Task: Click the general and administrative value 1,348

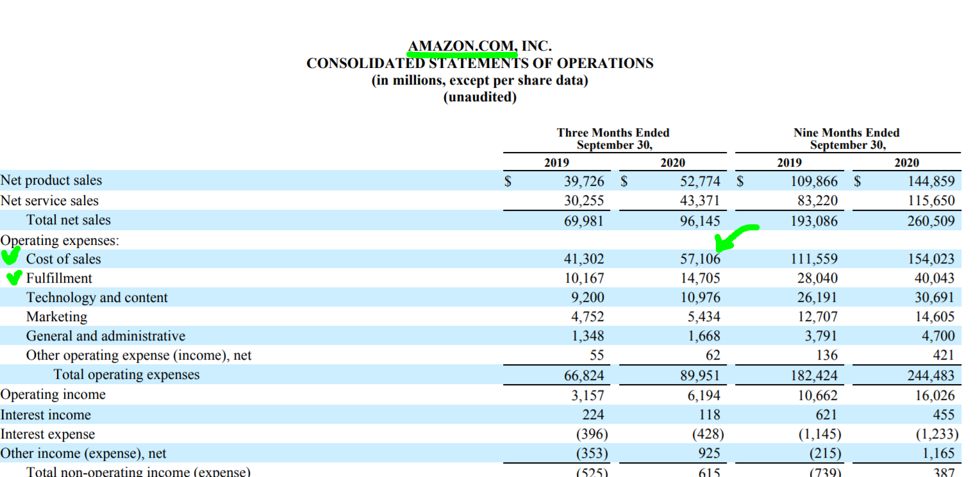Action: (587, 336)
